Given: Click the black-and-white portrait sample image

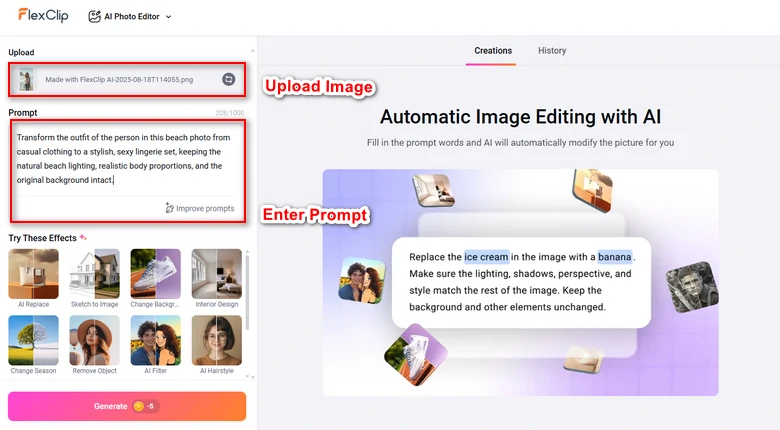Looking at the screenshot, I should pyautogui.click(x=692, y=288).
